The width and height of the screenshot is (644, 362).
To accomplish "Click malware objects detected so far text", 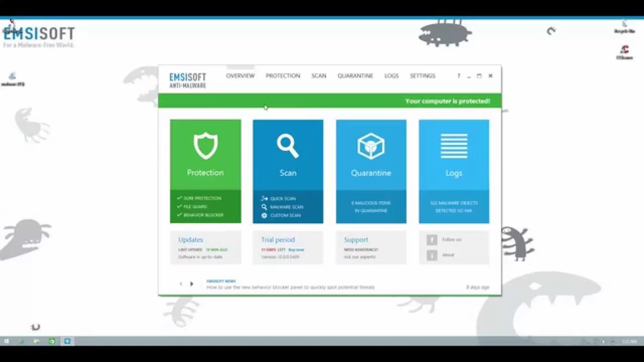I will [x=454, y=207].
